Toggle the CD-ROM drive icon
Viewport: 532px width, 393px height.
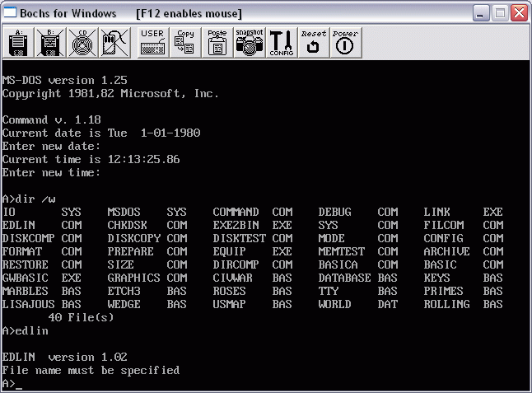(81, 42)
